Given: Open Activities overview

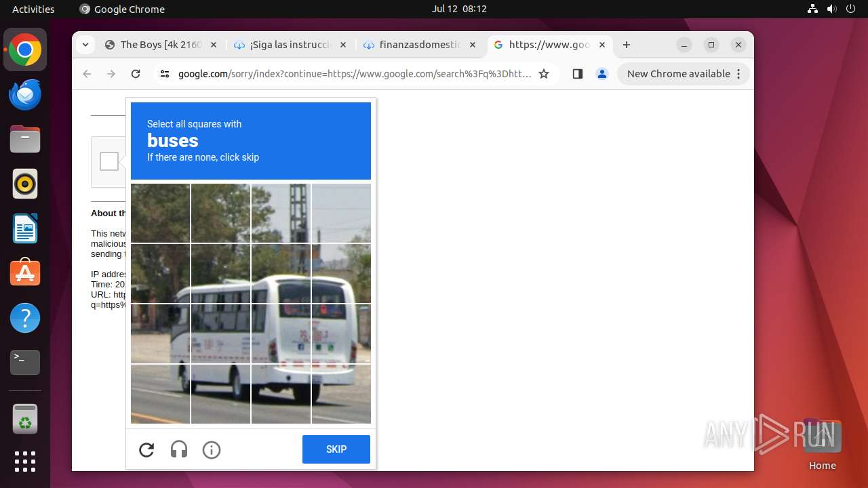Looking at the screenshot, I should tap(33, 9).
